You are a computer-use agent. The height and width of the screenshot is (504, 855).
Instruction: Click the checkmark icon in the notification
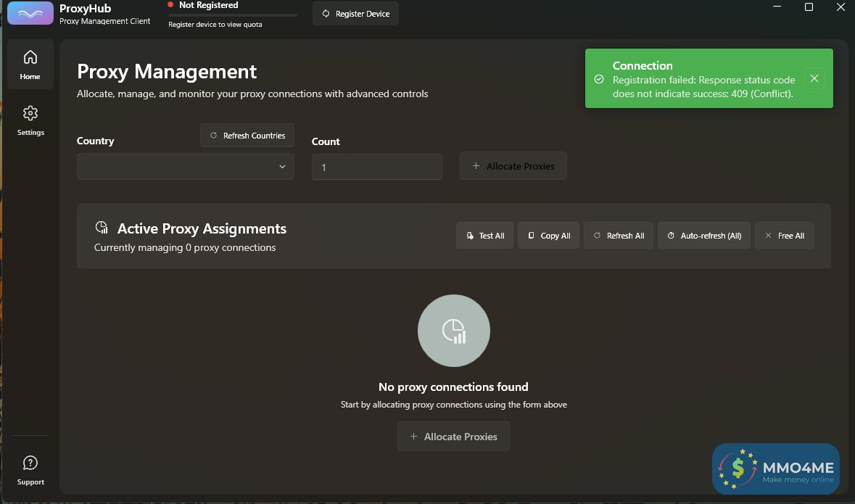pyautogui.click(x=599, y=79)
